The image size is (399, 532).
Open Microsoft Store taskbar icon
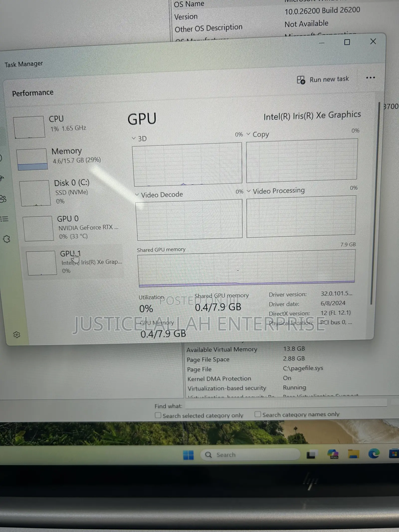point(394,454)
